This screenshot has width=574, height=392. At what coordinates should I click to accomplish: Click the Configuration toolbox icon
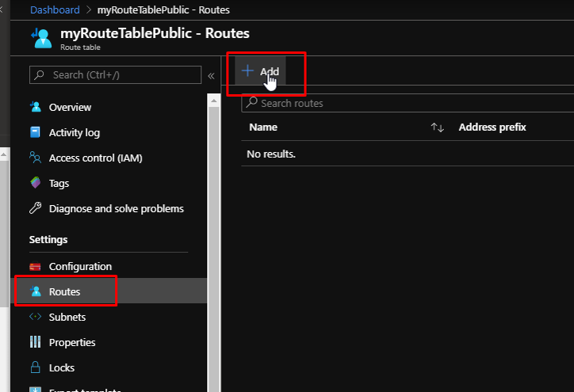pos(35,266)
